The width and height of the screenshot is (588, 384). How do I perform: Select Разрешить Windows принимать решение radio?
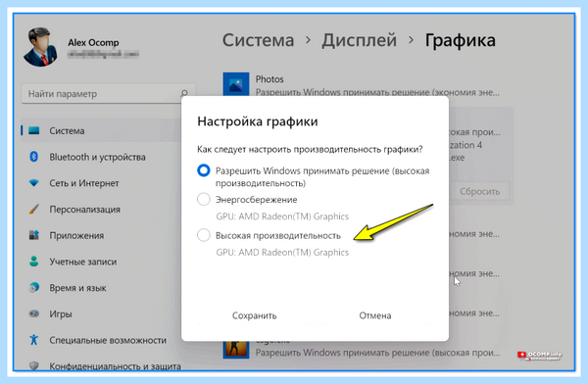click(204, 170)
